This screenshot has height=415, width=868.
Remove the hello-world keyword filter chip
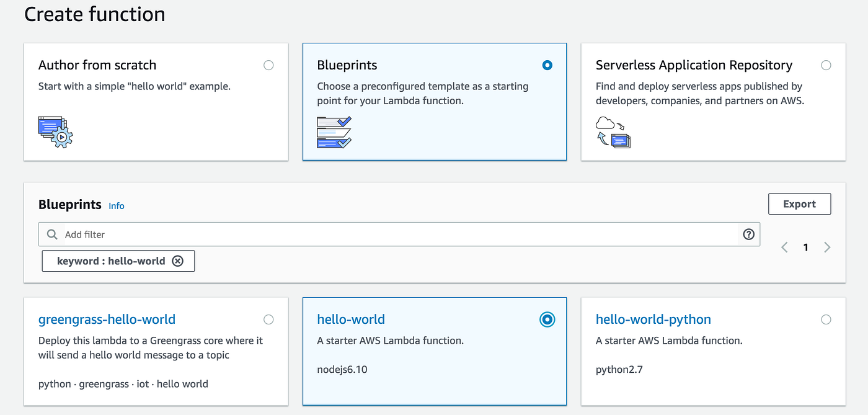coord(178,261)
